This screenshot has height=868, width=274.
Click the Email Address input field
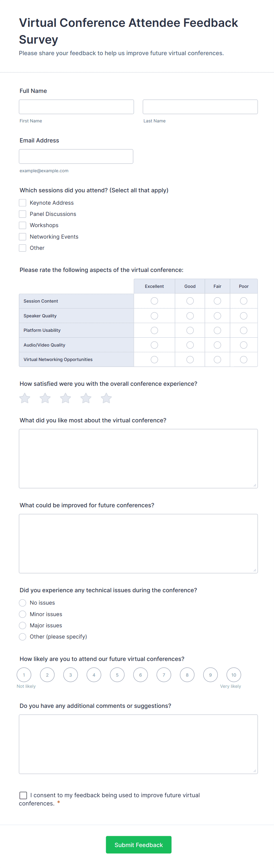pyautogui.click(x=76, y=156)
